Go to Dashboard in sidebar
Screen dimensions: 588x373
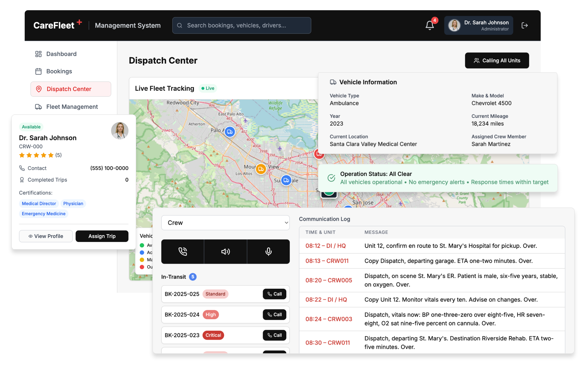61,54
